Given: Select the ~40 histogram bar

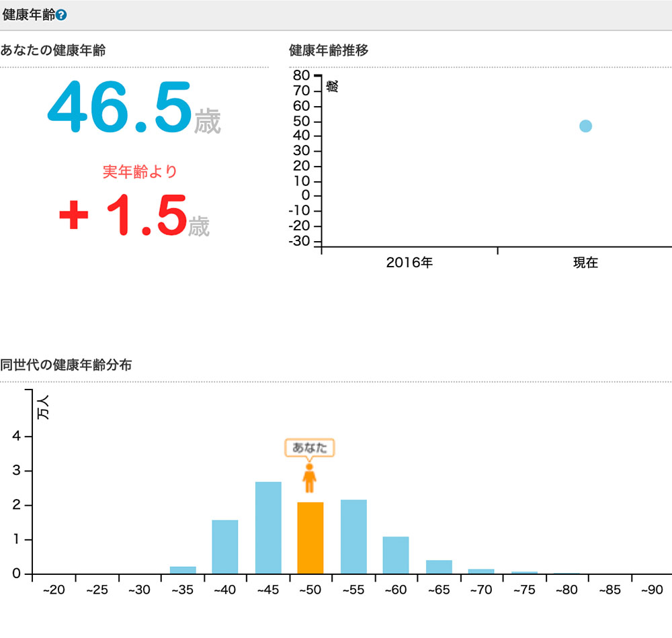Looking at the screenshot, I should 225,547.
